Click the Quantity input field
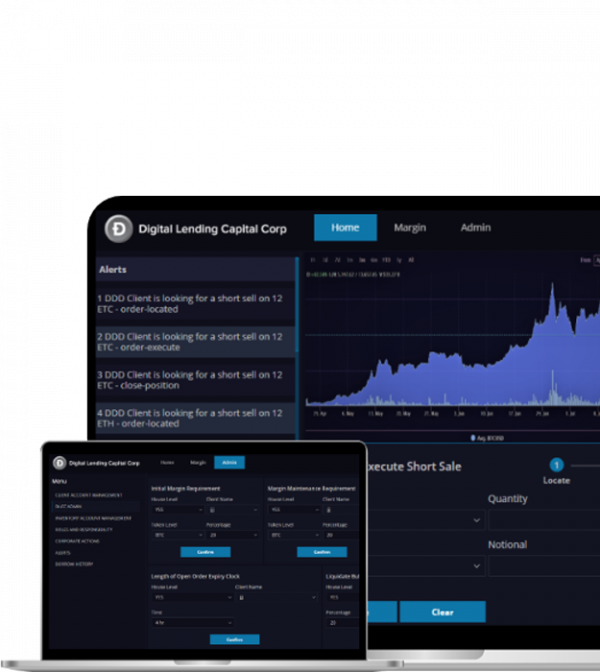Viewport: 600px width, 672px height. 544,520
